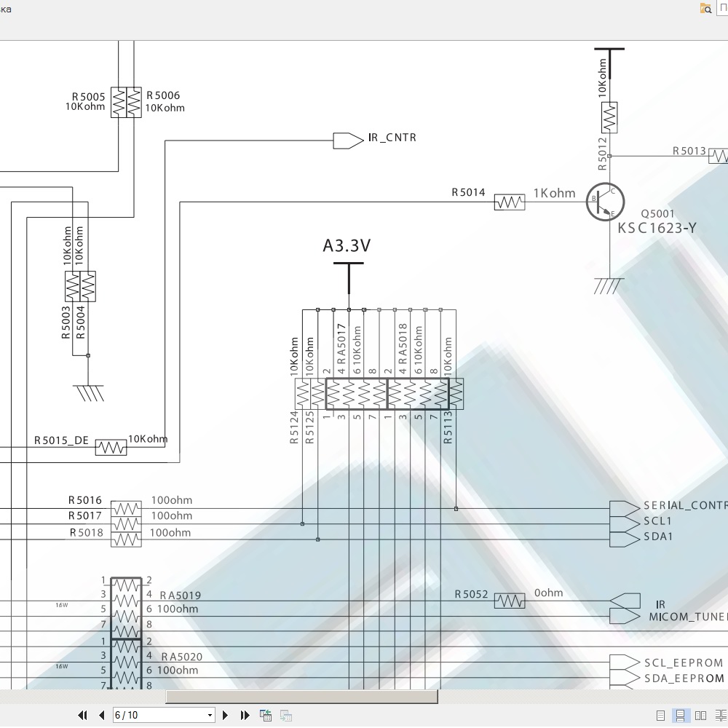This screenshot has width=728, height=728.
Task: Click the next view icon
Action: click(286, 716)
